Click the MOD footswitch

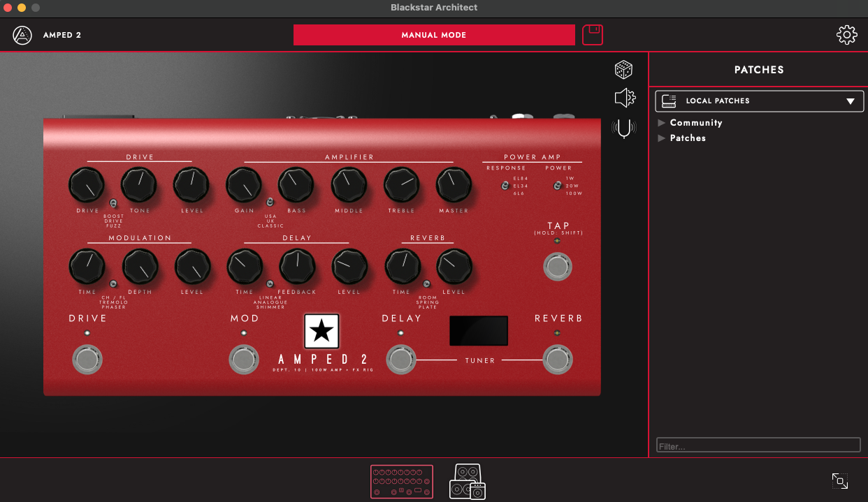243,360
